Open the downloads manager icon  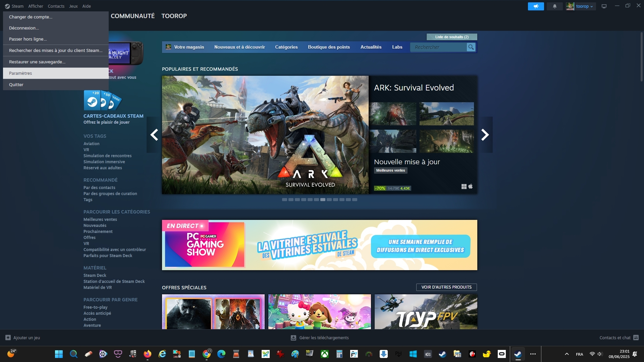(x=293, y=338)
